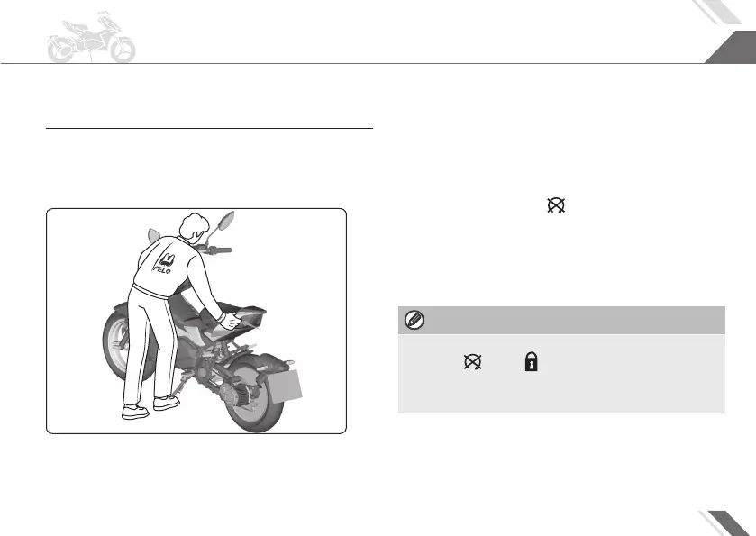Screen dimensions: 756x536
Task: Click the padlock icon in the note box
Action: pyautogui.click(x=531, y=361)
